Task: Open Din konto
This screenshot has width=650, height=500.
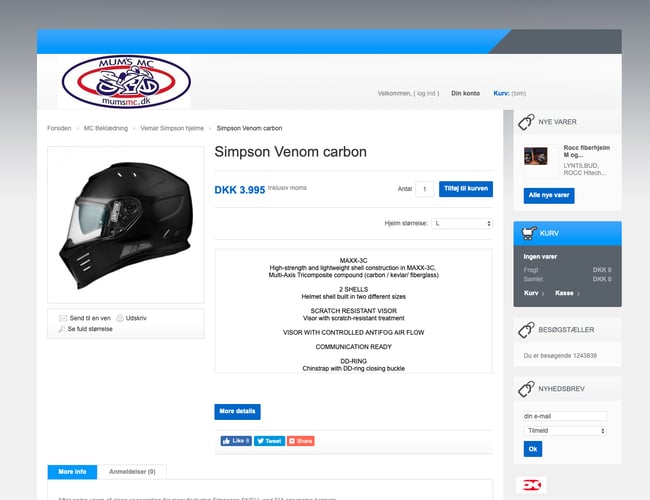Action: (x=466, y=94)
